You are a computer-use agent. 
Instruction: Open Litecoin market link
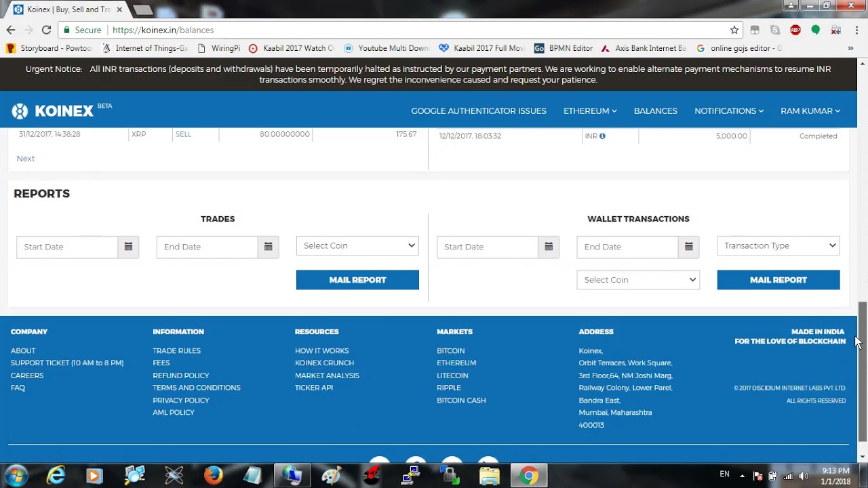pos(452,375)
